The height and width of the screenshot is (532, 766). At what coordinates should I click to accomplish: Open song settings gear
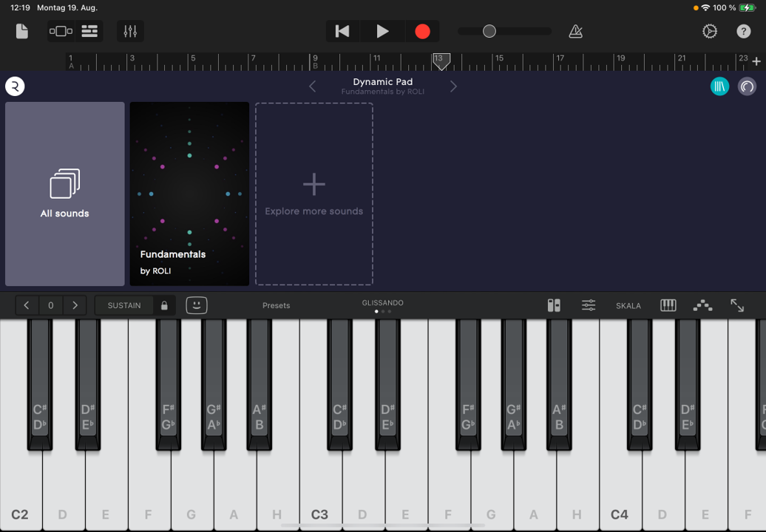(x=709, y=31)
